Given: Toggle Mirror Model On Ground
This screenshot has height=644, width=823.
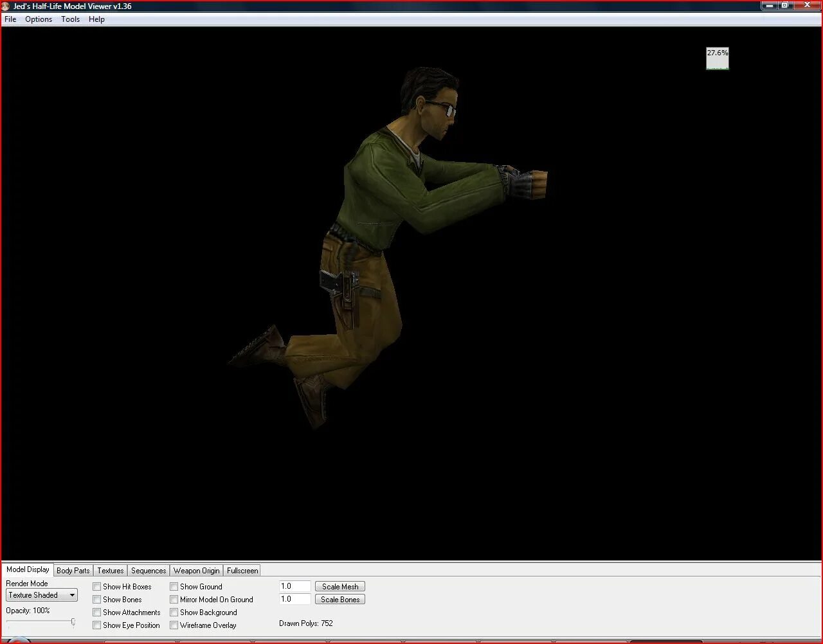Looking at the screenshot, I should click(174, 600).
